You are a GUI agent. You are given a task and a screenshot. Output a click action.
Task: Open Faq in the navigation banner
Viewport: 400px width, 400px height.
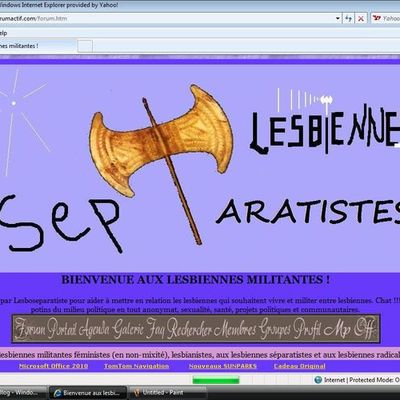[x=156, y=328]
